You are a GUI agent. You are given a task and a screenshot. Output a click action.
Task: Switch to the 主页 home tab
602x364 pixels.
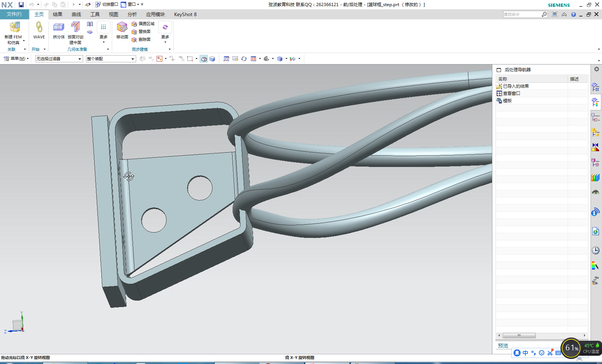[39, 14]
